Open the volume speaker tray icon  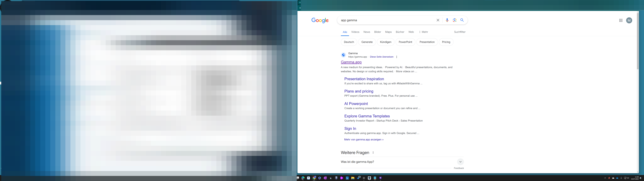click(628, 178)
